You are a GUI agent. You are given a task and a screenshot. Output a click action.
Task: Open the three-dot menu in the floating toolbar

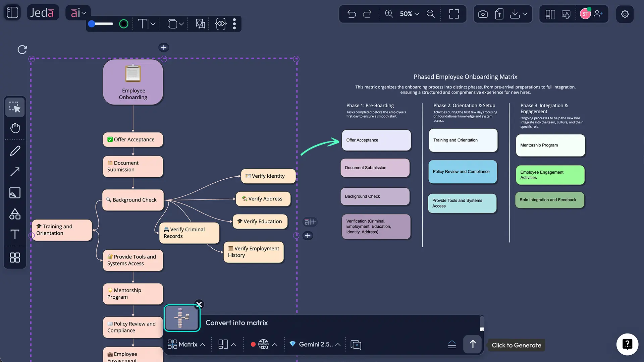(x=234, y=24)
